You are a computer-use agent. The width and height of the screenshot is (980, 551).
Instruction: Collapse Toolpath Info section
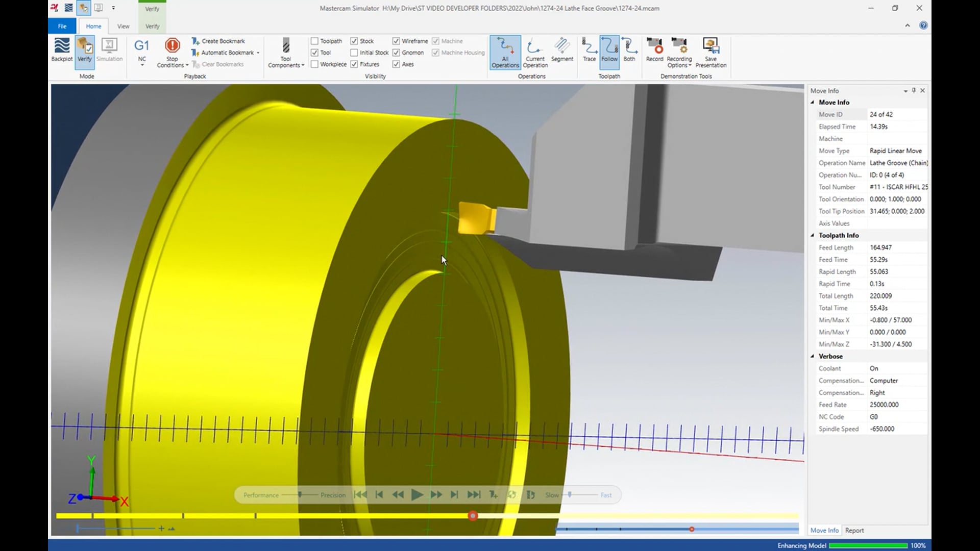(812, 235)
